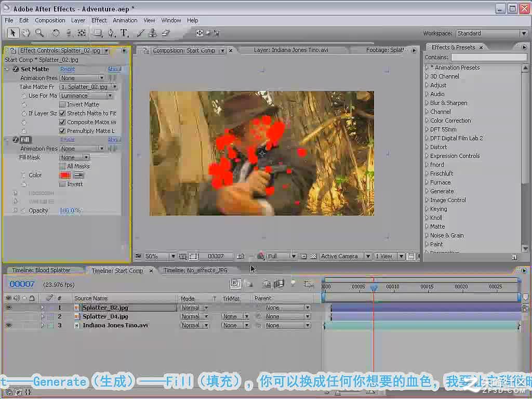This screenshot has width=532, height=399.
Task: Open the Effect menu
Action: pyautogui.click(x=99, y=20)
